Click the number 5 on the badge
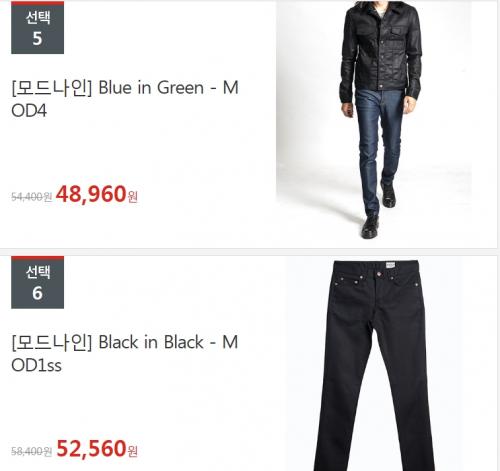The width and height of the screenshot is (500, 471). 37,38
